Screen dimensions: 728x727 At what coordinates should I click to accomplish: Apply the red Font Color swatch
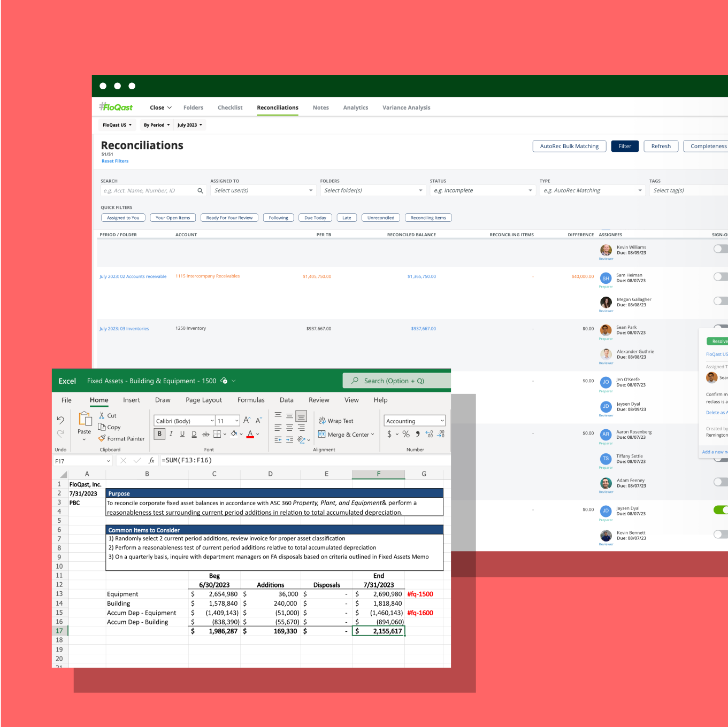click(250, 434)
